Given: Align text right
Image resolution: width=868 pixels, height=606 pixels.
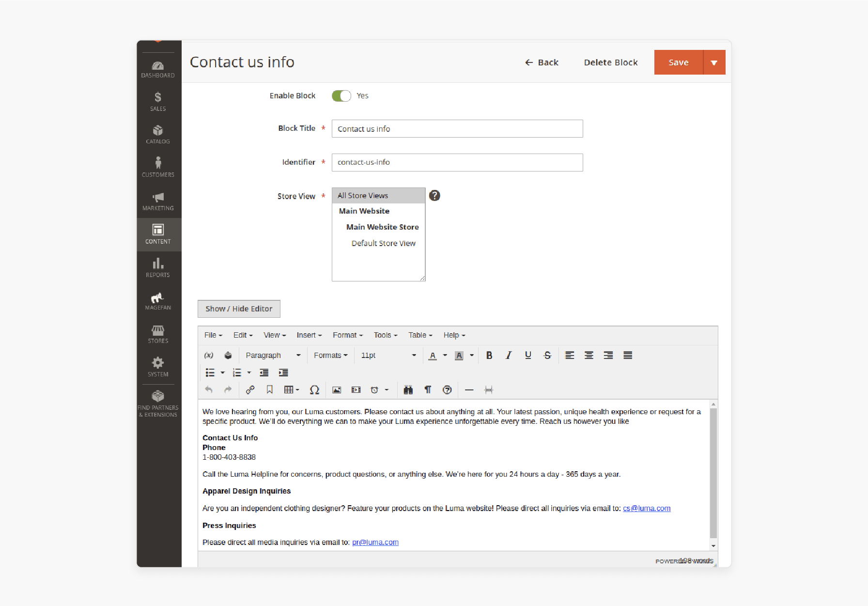Looking at the screenshot, I should pos(608,355).
